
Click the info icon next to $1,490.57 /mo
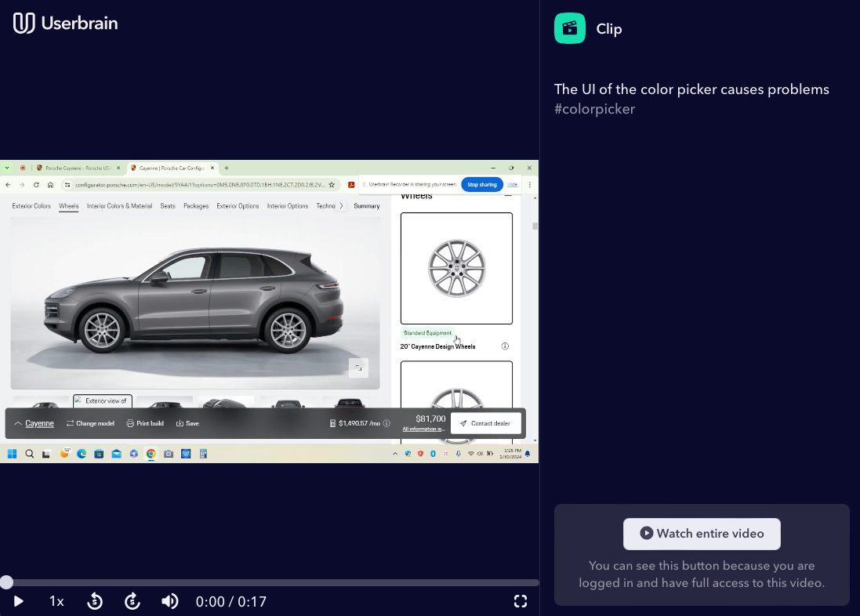point(386,423)
